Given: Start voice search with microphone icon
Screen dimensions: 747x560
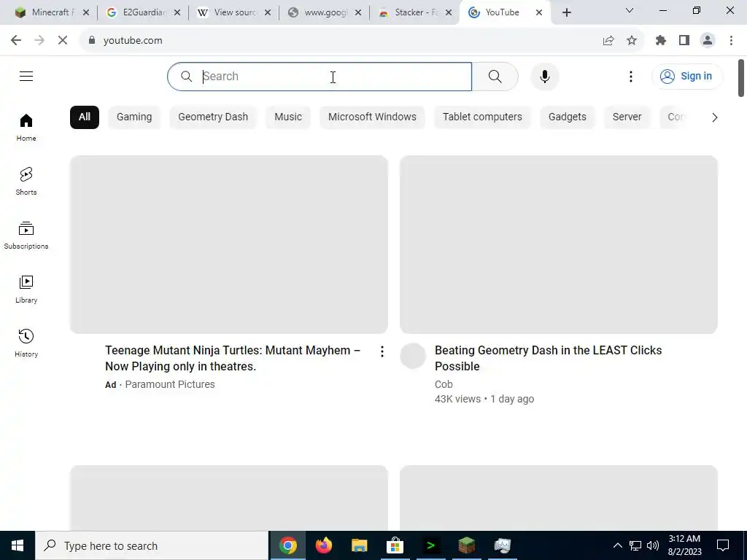Looking at the screenshot, I should (x=544, y=76).
